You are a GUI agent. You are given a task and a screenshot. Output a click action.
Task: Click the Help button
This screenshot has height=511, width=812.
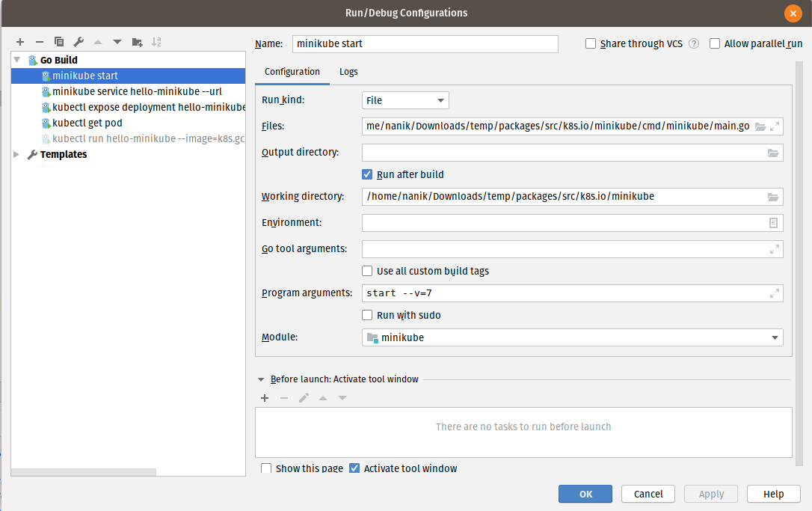pyautogui.click(x=773, y=494)
